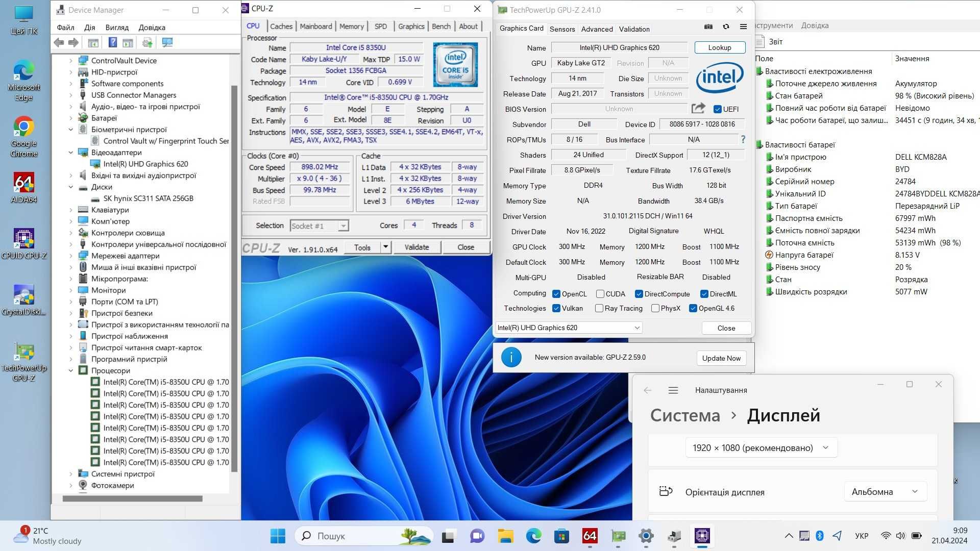Click Система breadcrumb link in Settings
The height and width of the screenshot is (551, 980).
[685, 415]
